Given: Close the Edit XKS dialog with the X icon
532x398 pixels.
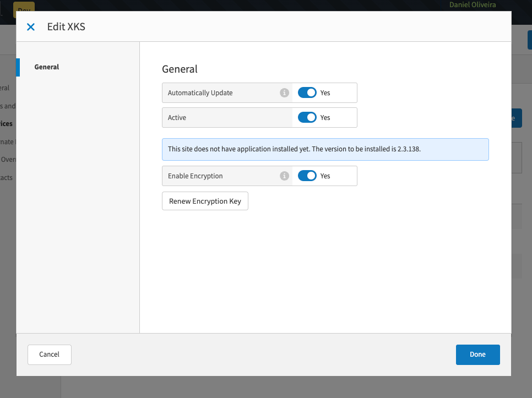Looking at the screenshot, I should click(x=30, y=26).
